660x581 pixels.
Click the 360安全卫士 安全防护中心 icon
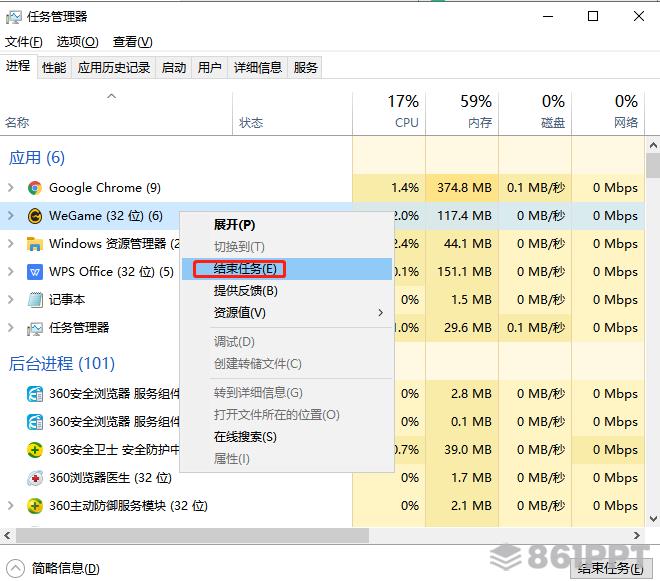35,450
